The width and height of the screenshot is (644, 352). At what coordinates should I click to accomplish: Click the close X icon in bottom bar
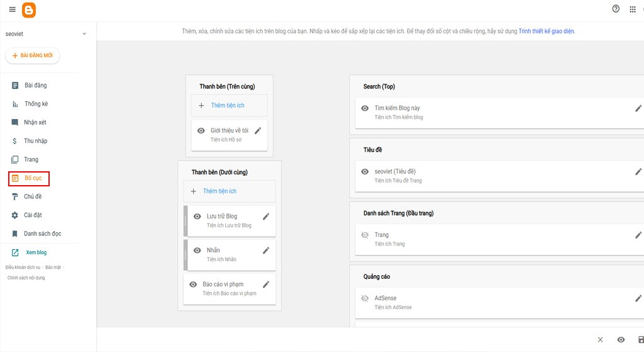[601, 339]
